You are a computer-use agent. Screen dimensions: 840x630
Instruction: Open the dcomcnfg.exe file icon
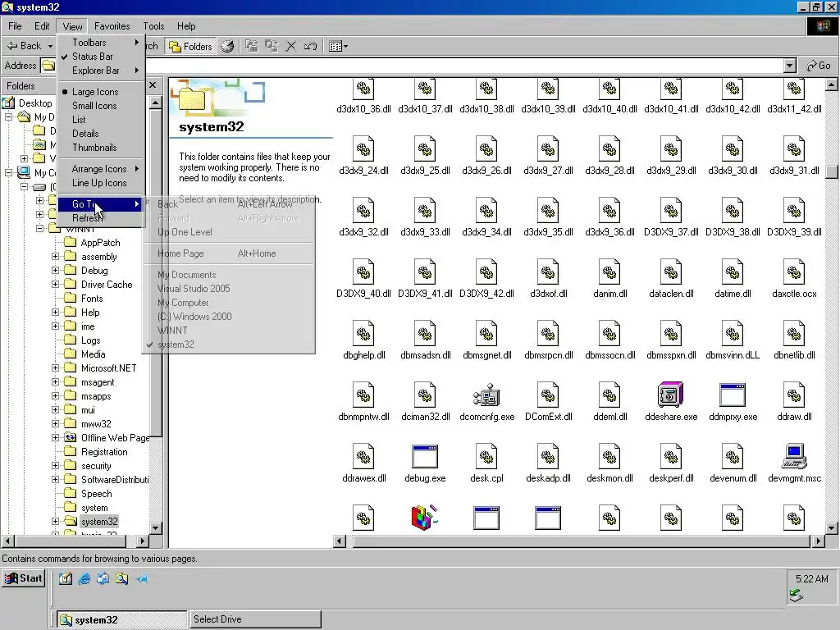tap(486, 395)
